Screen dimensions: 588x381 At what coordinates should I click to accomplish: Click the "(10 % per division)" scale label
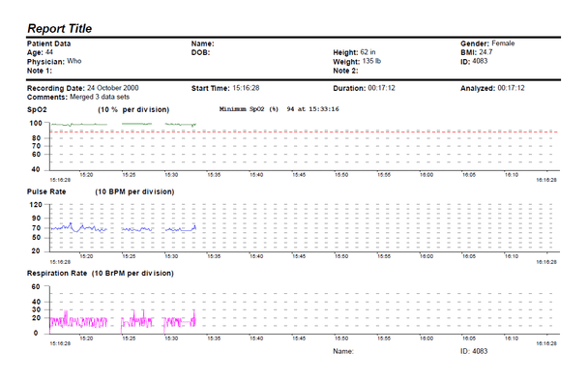[133, 110]
